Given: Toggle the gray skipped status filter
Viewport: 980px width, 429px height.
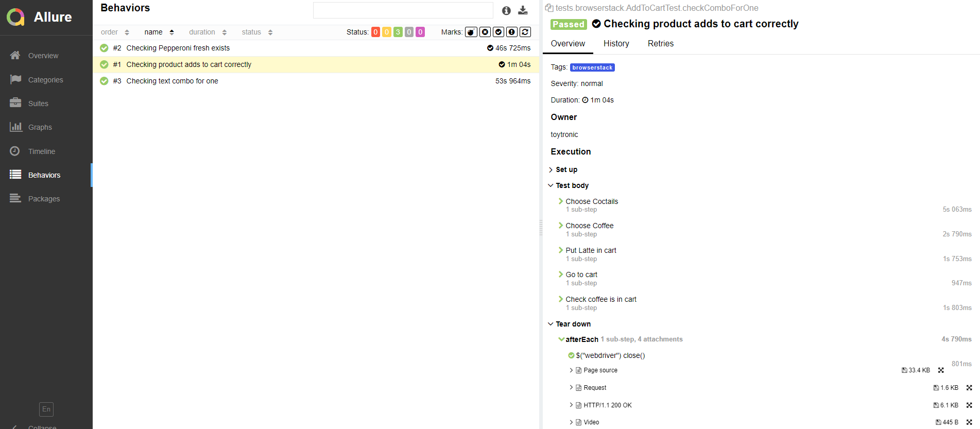Looking at the screenshot, I should (409, 32).
